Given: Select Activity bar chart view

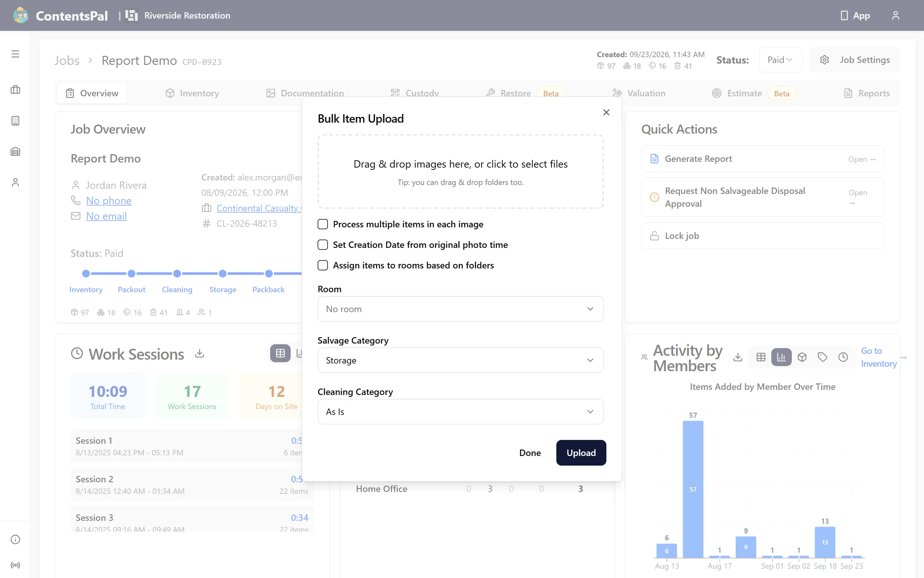Looking at the screenshot, I should point(781,357).
